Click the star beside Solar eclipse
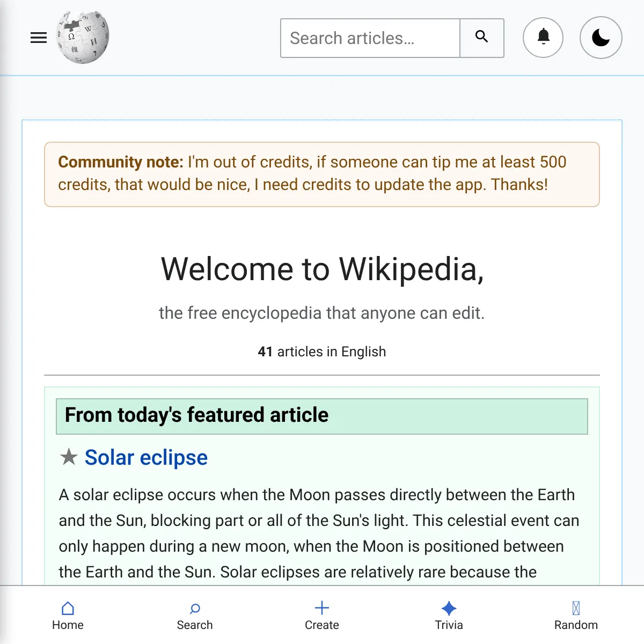644x644 pixels. tap(69, 457)
